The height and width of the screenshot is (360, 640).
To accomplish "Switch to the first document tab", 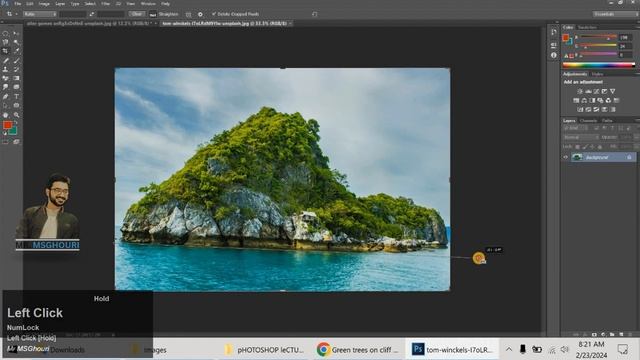I will pos(89,24).
